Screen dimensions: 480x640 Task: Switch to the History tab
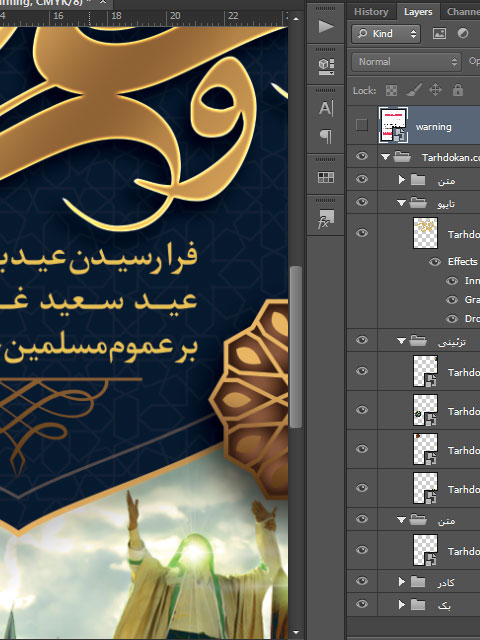coord(371,11)
